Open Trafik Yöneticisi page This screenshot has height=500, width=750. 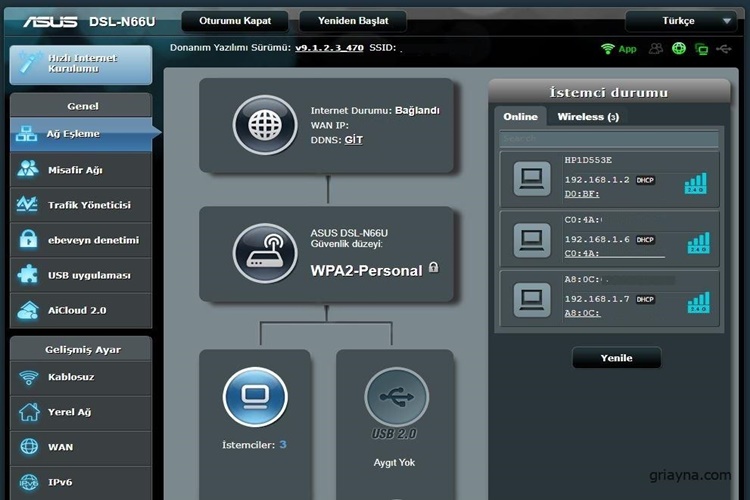(81, 205)
